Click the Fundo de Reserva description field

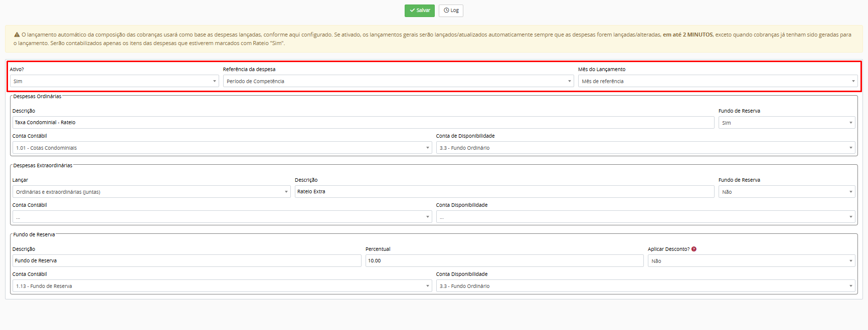[187, 261]
